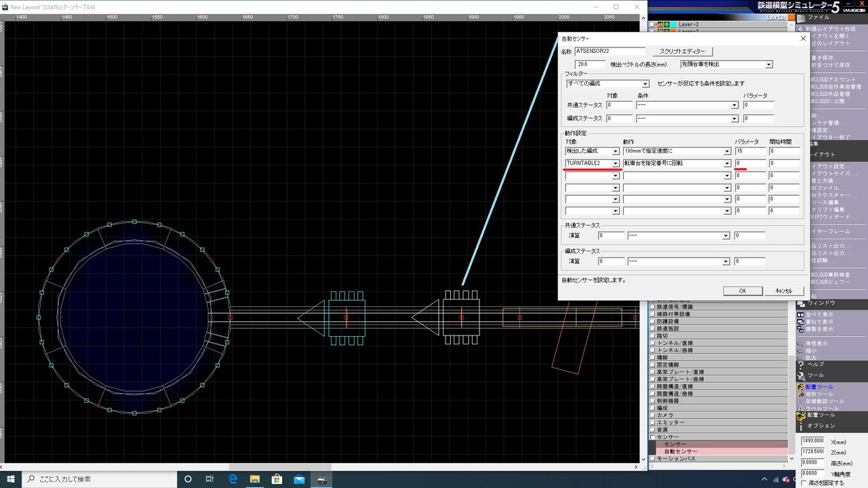Open the 先頭台車を検出 detection dropdown
Viewport: 868px width, 488px height.
coord(769,64)
